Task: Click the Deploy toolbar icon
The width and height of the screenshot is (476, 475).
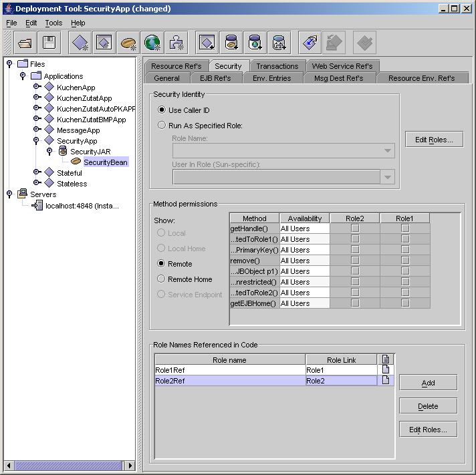Action: (310, 43)
